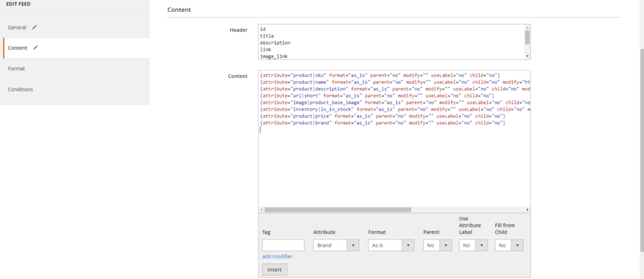This screenshot has height=279, width=644.
Task: Expand the Format dropdown set to As Is
Action: [x=391, y=246]
